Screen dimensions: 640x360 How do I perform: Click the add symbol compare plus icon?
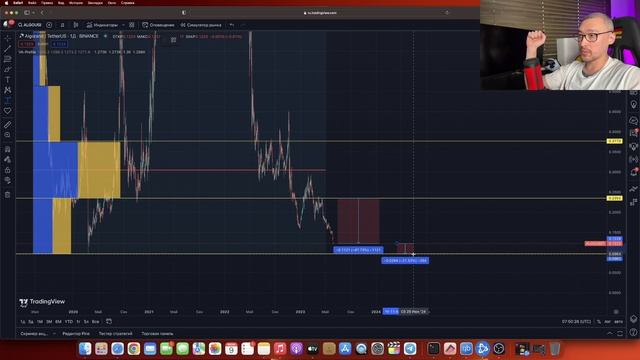coord(49,25)
